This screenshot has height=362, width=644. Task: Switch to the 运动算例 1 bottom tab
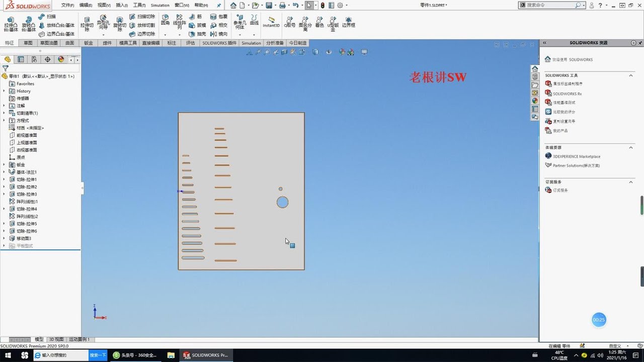pyautogui.click(x=79, y=339)
